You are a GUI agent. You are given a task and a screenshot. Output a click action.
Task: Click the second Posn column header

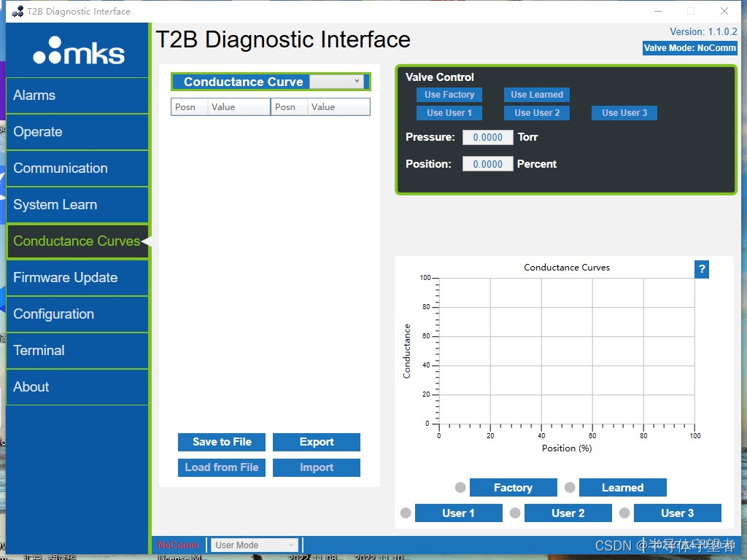pos(289,107)
